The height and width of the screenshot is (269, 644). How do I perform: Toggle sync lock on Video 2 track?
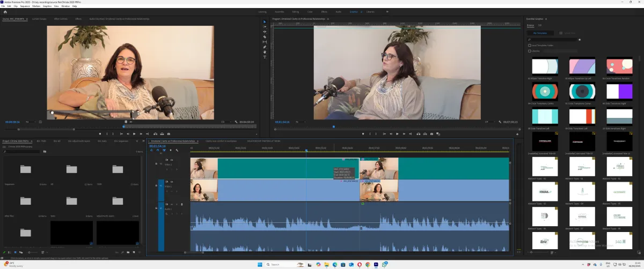(x=167, y=160)
